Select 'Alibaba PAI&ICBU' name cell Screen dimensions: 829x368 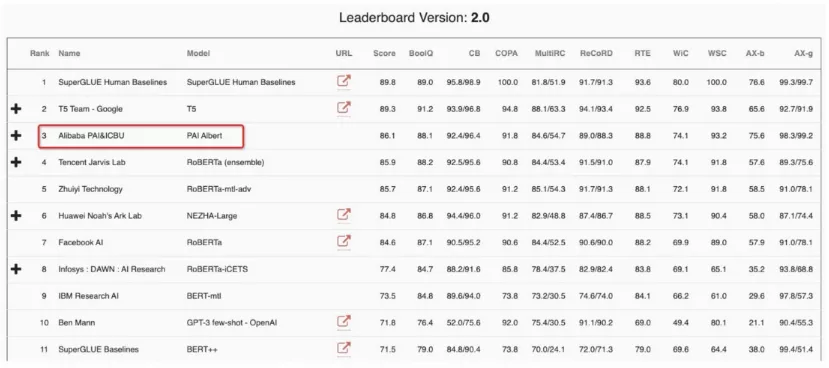point(91,136)
